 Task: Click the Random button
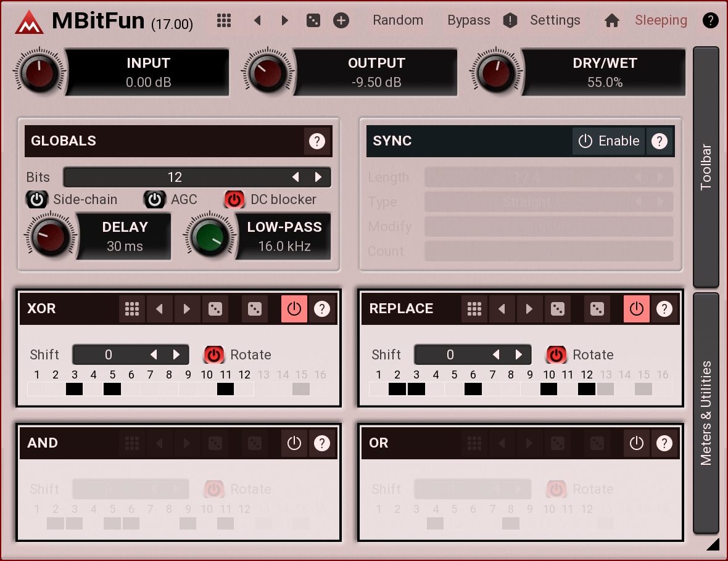click(398, 20)
